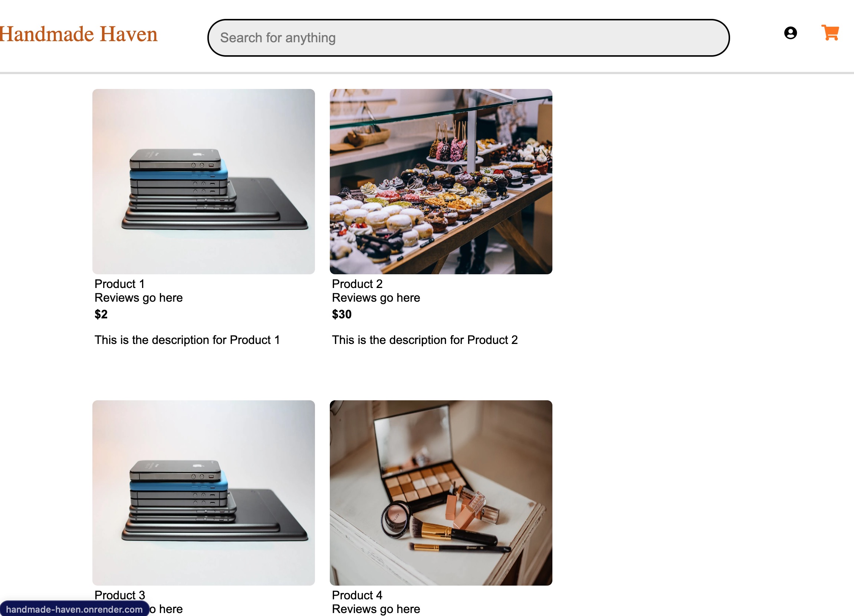Open Product 2 donuts display image

point(441,181)
